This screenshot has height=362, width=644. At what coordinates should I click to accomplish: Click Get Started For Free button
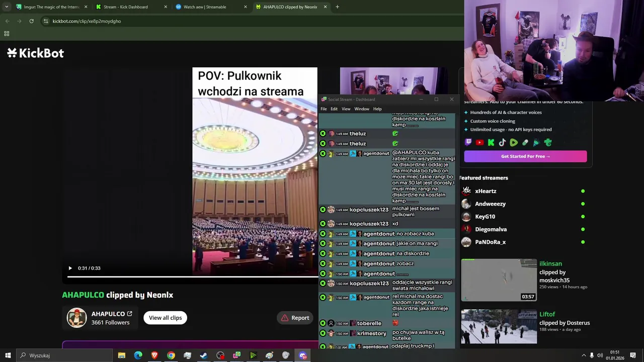pyautogui.click(x=525, y=156)
